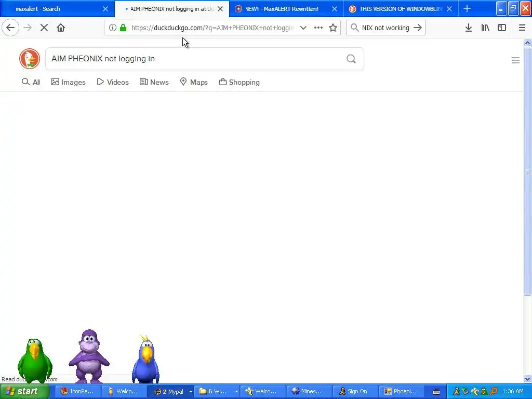Switch to Phoeni... taskbar window
This screenshot has height=399, width=532.
pos(401,391)
